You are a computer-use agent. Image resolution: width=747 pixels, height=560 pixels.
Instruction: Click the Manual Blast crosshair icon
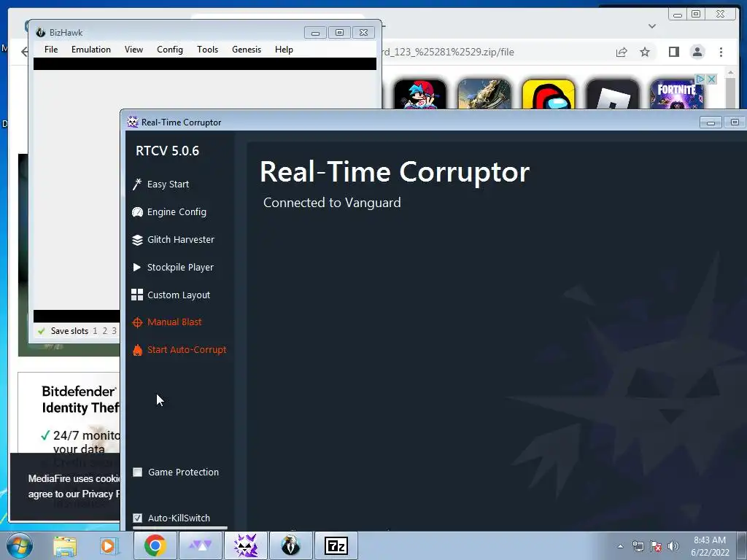pos(137,322)
